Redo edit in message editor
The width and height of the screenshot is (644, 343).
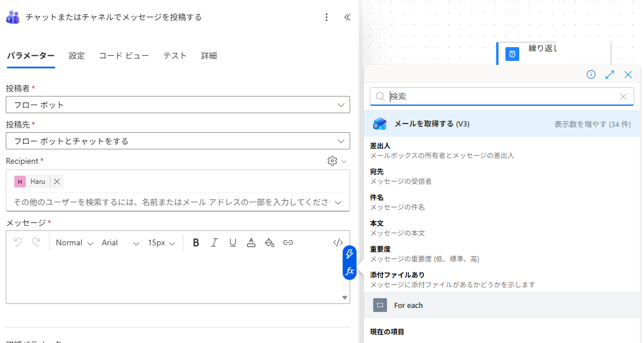click(36, 242)
